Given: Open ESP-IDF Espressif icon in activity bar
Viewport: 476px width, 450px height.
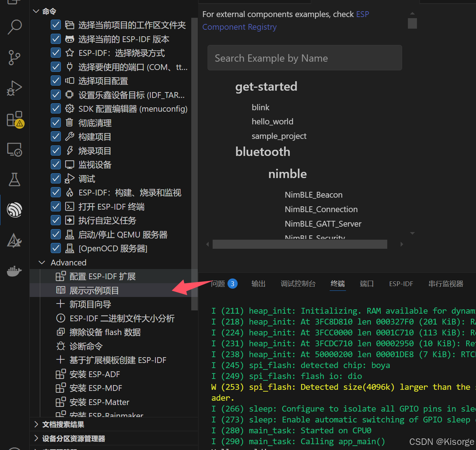Looking at the screenshot, I should [x=14, y=210].
